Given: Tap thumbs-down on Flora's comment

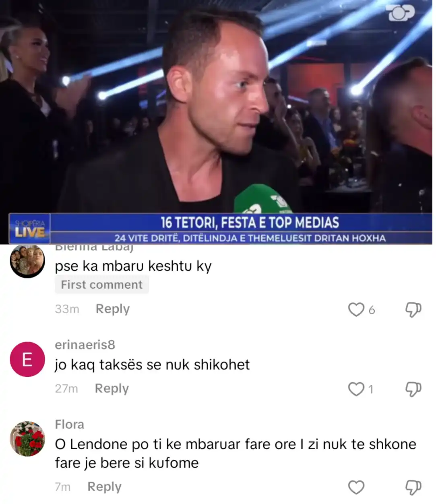Looking at the screenshot, I should [413, 487].
